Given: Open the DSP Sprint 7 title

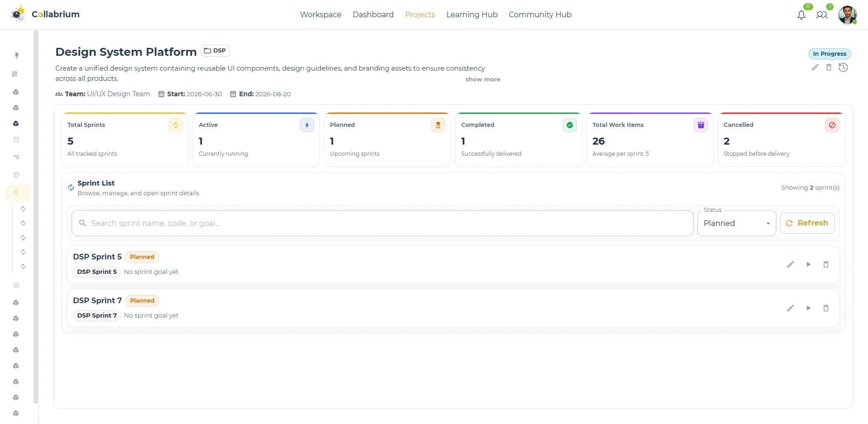Looking at the screenshot, I should (97, 300).
